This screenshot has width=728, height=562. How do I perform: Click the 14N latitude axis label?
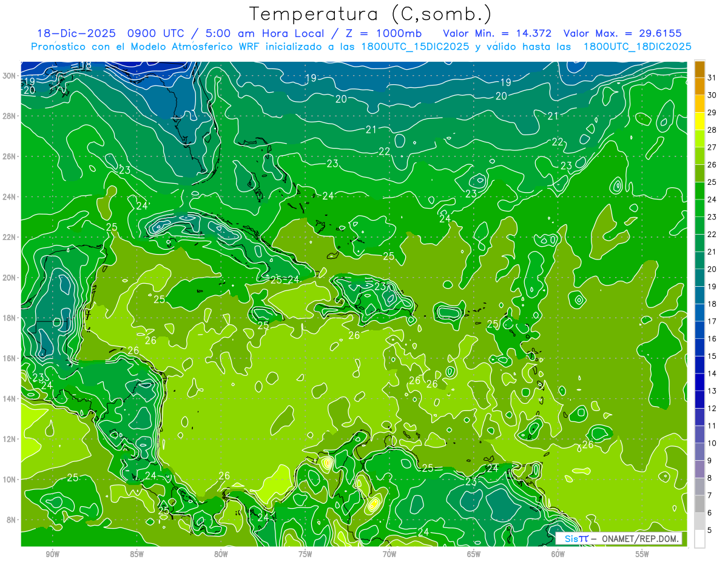pos(9,398)
